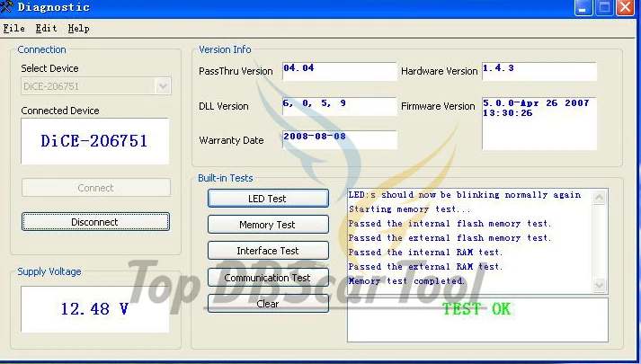Viewport: 641px width, 364px height.
Task: Click the log scrollbar down arrow
Action: (600, 285)
